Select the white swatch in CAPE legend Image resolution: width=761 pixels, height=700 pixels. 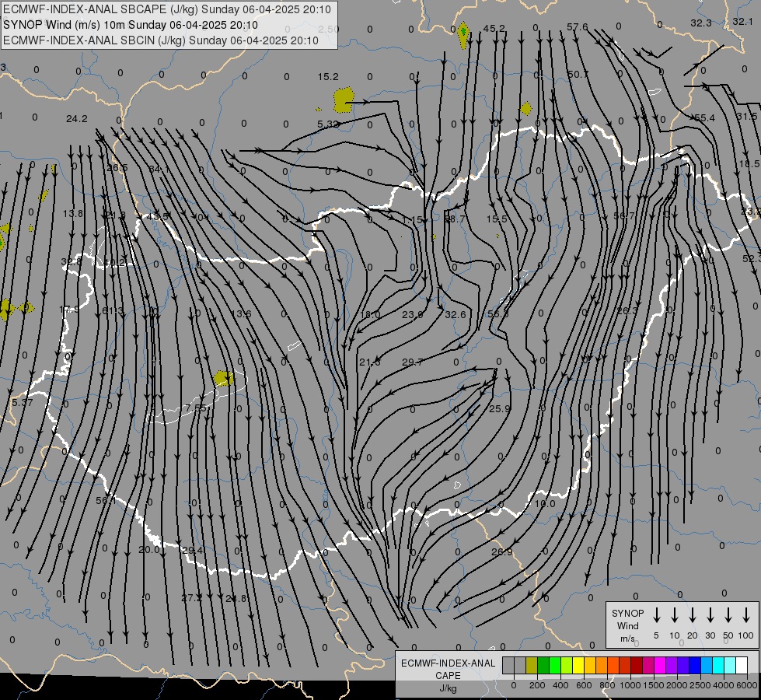[742, 666]
